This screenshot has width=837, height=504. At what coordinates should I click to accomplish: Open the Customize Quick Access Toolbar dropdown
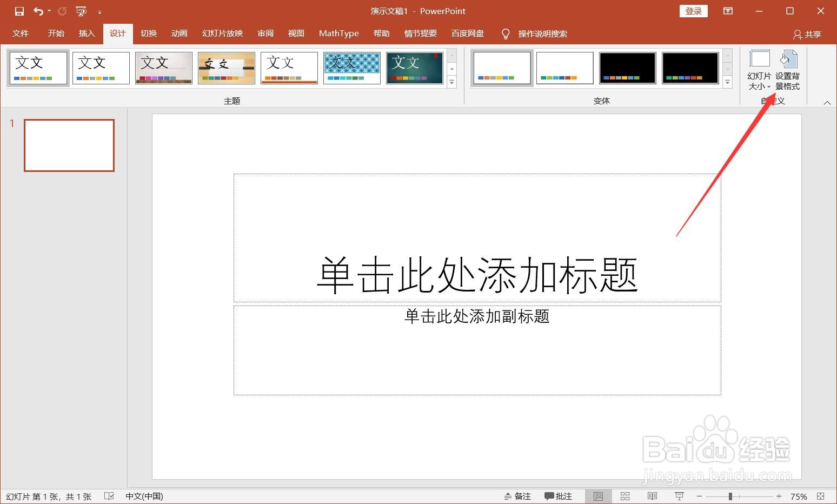(99, 11)
